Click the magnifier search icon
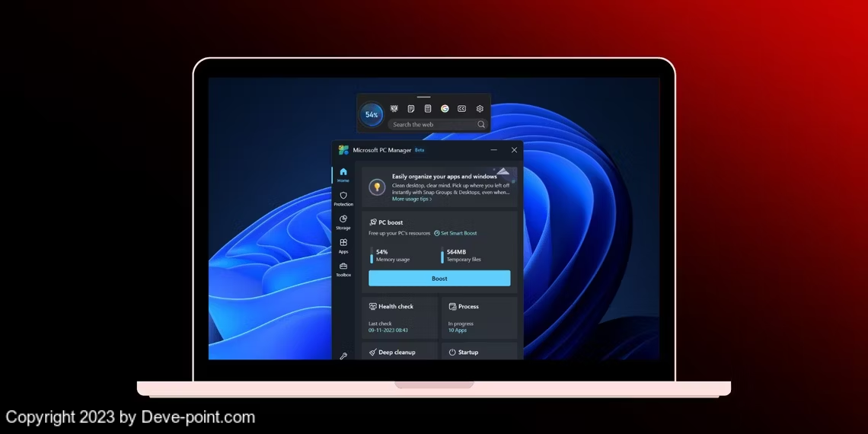 pos(481,125)
